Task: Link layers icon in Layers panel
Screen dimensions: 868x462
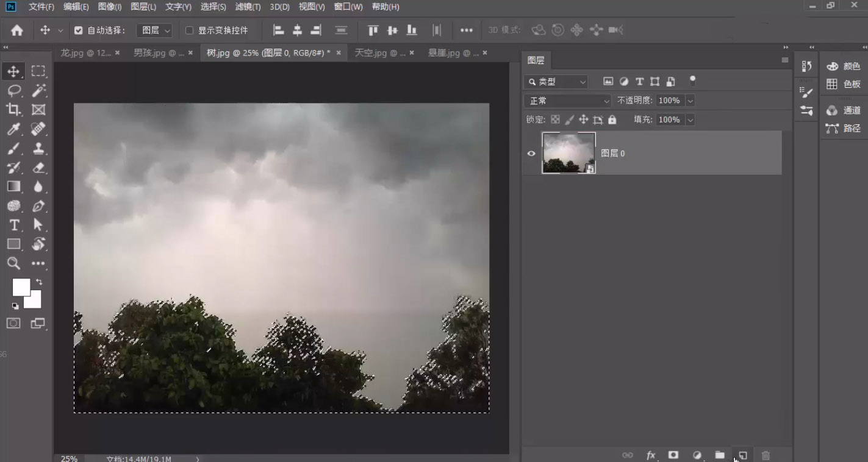Action: (x=627, y=455)
